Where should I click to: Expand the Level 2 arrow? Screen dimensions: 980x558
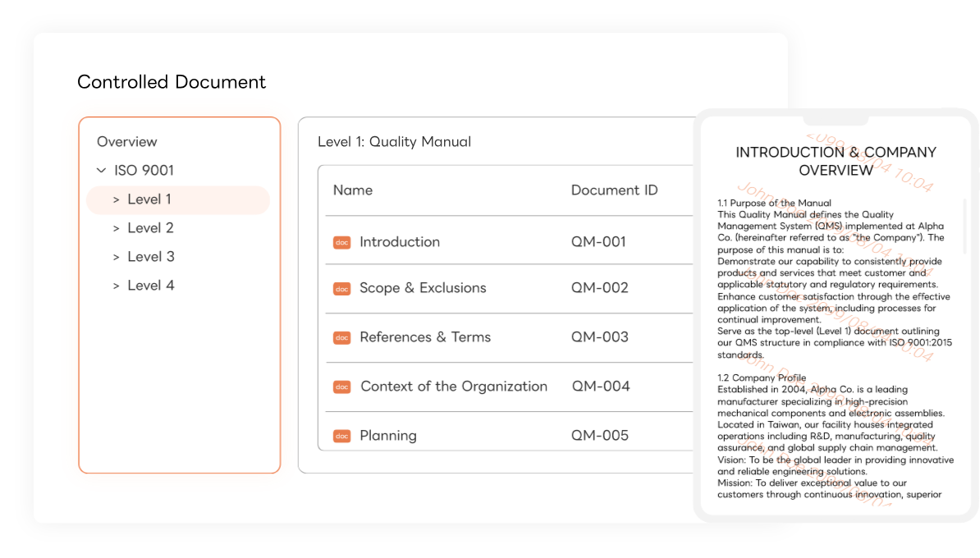click(116, 228)
